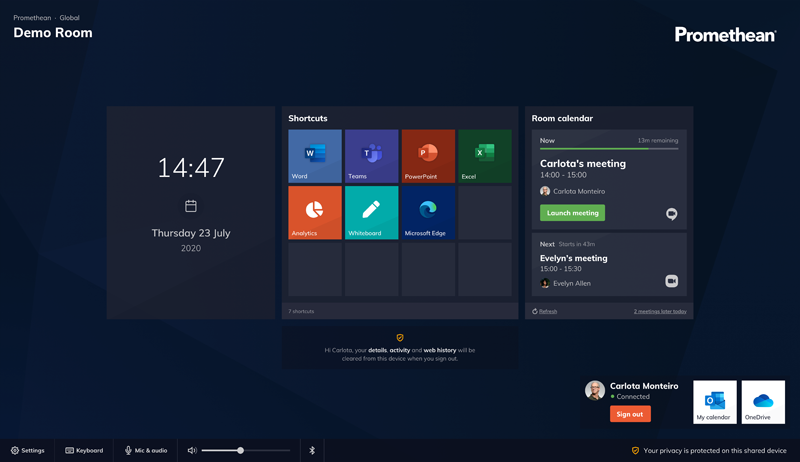Screen dimensions: 800x462
Task: Toggle Bluetooth icon in bottom bar
Action: click(x=312, y=450)
